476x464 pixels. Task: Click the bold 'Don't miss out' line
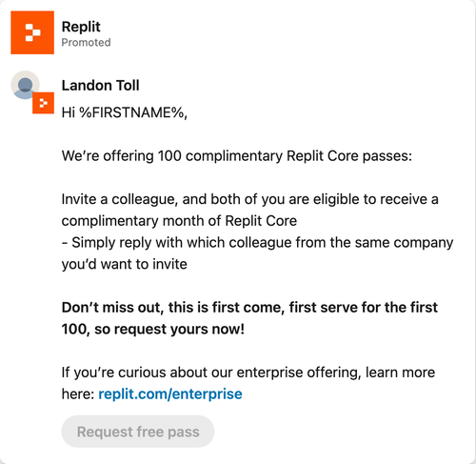tap(249, 308)
